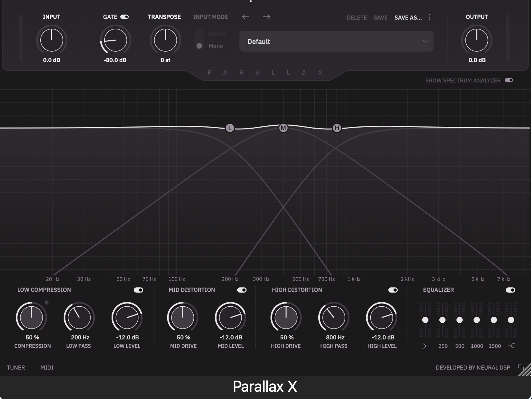
Task: Turn off the Low Compression section
Action: point(138,290)
